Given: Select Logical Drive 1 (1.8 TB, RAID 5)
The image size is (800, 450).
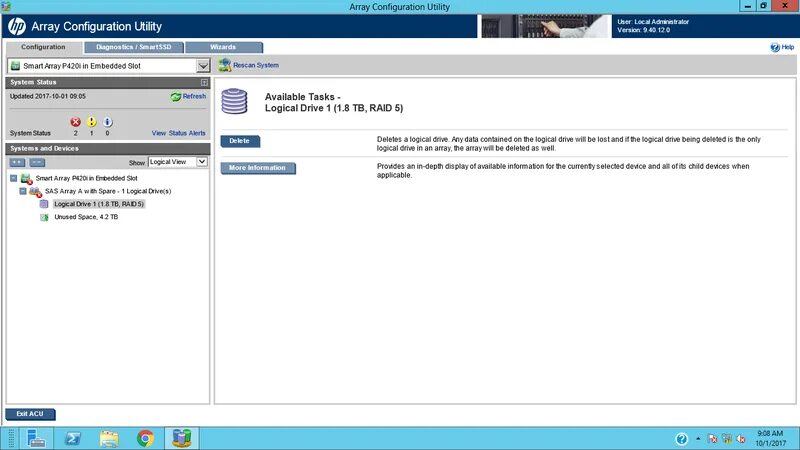Looking at the screenshot, I should tap(99, 204).
